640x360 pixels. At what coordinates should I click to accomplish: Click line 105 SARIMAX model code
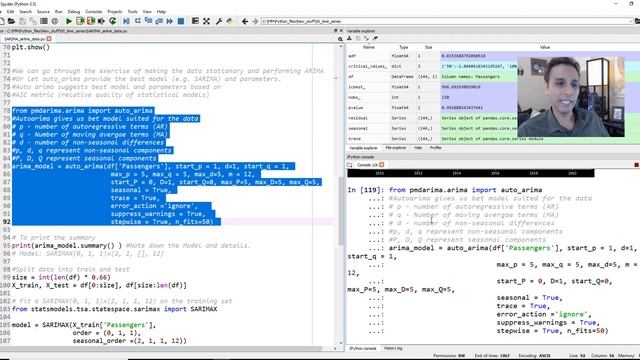click(84, 325)
